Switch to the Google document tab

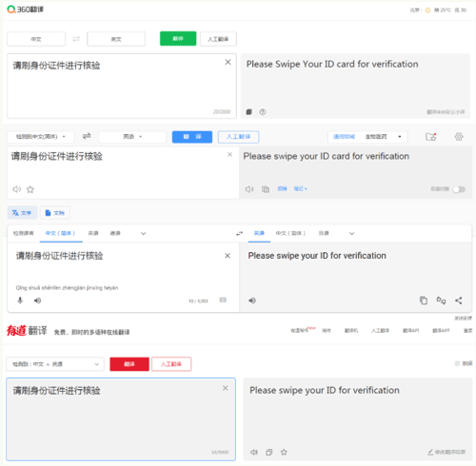(x=55, y=213)
